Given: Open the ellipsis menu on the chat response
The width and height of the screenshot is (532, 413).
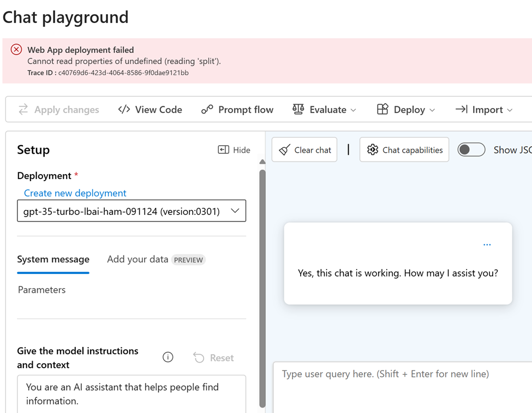Looking at the screenshot, I should coord(487,244).
